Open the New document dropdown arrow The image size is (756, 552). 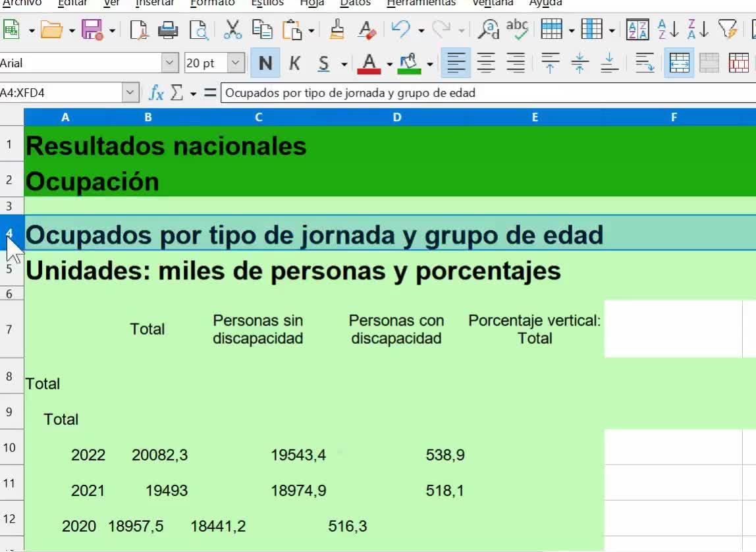pyautogui.click(x=32, y=31)
